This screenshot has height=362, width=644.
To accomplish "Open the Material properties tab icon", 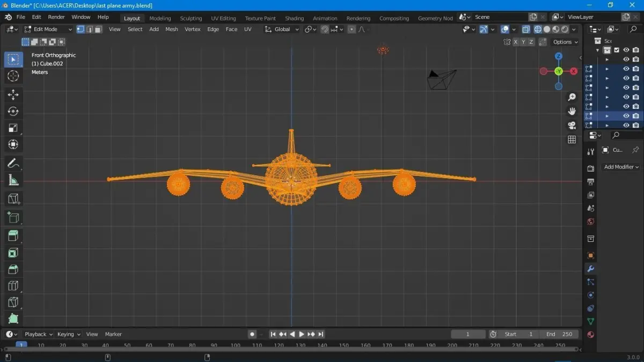I will (x=591, y=335).
